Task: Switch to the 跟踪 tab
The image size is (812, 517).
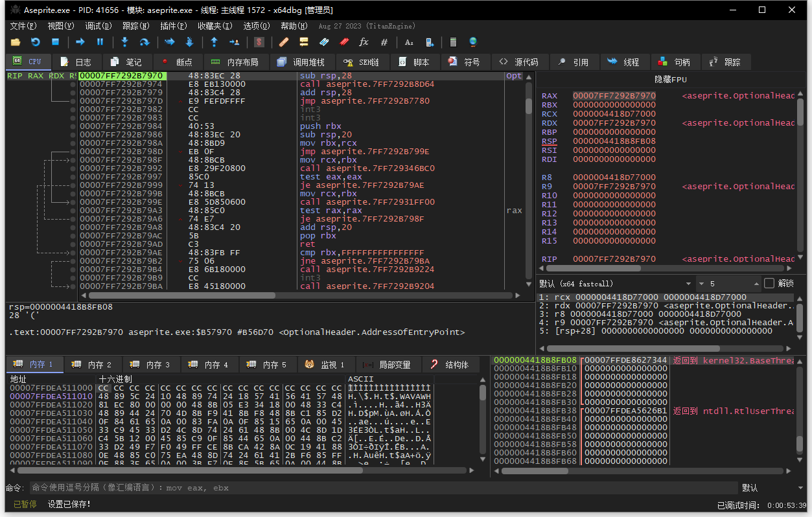Action: coord(725,62)
